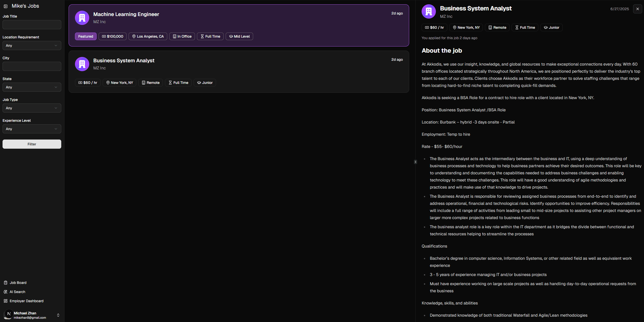The height and width of the screenshot is (322, 644).
Task: Click the Remote tag in detail panel
Action: click(x=497, y=27)
